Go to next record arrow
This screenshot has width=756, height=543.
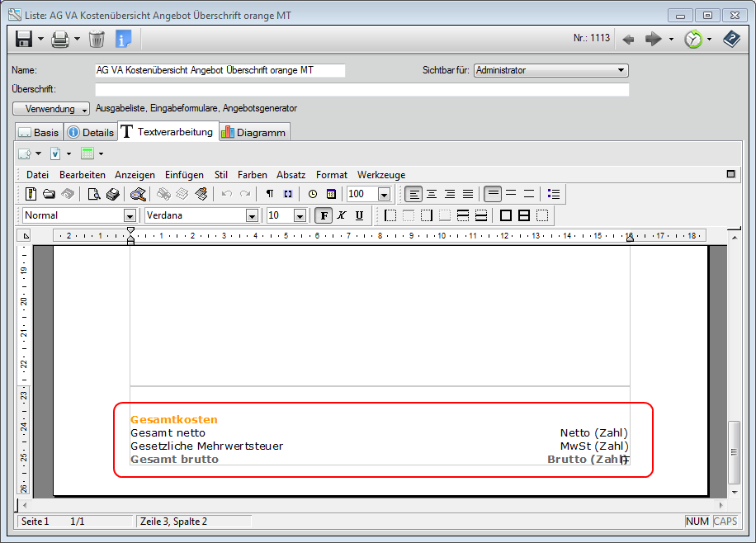[654, 39]
